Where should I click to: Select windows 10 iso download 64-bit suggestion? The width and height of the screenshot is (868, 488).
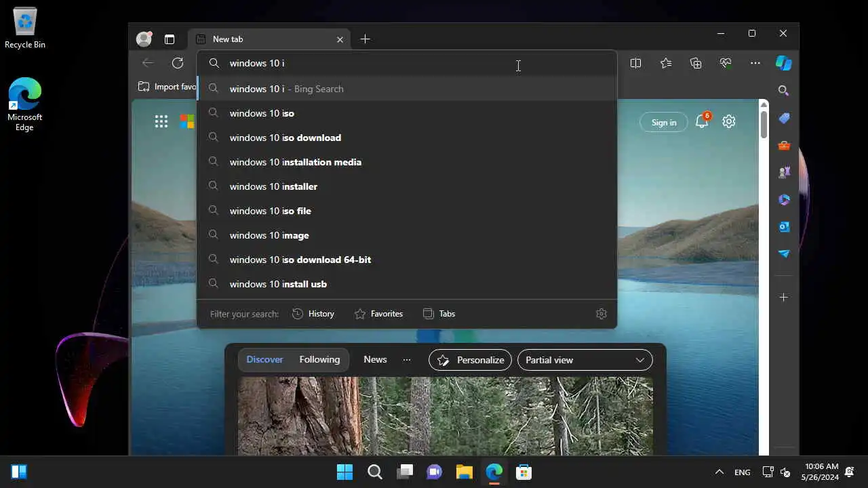pyautogui.click(x=407, y=260)
